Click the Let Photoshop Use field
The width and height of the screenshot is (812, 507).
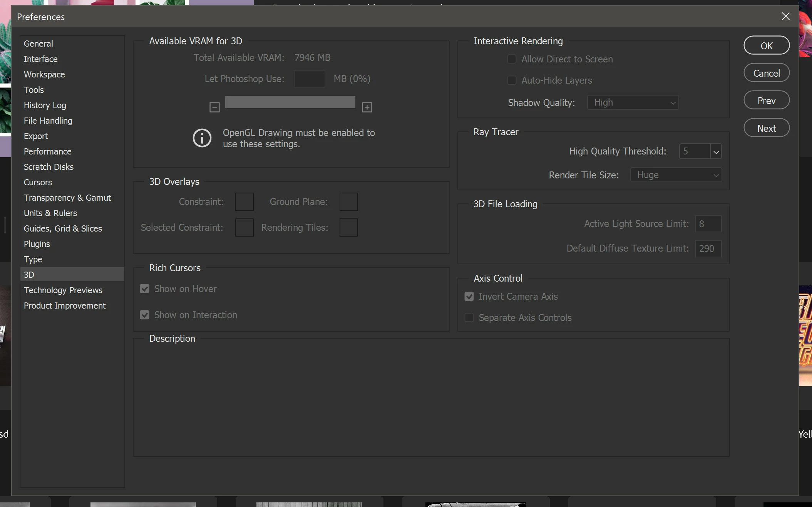pyautogui.click(x=309, y=79)
